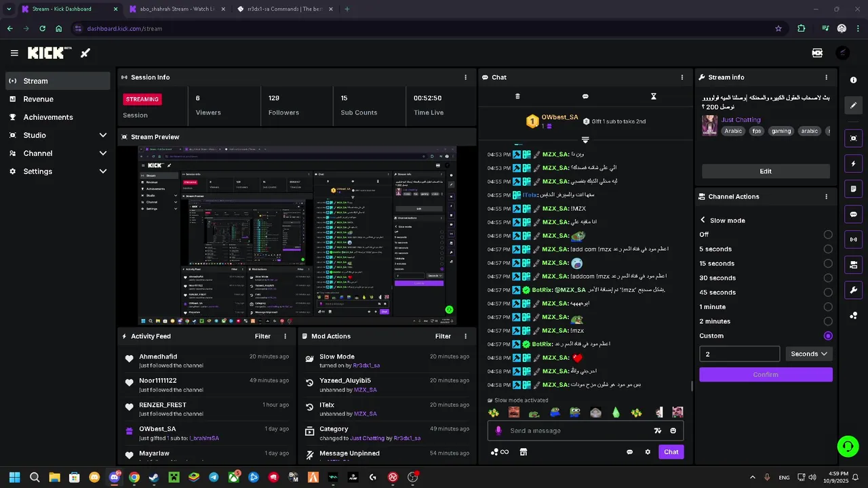
Task: Open Mod Actions Filter dropdown
Action: click(x=443, y=336)
